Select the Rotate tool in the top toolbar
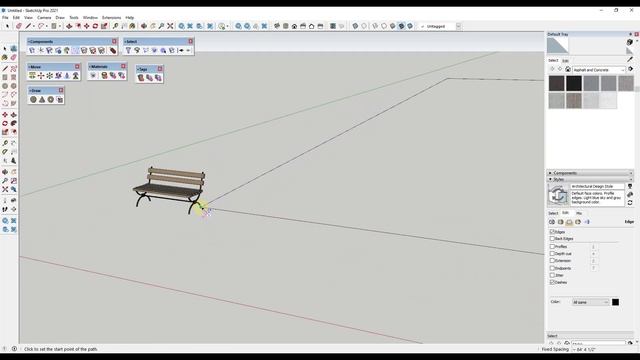The image size is (640, 360). point(95,26)
